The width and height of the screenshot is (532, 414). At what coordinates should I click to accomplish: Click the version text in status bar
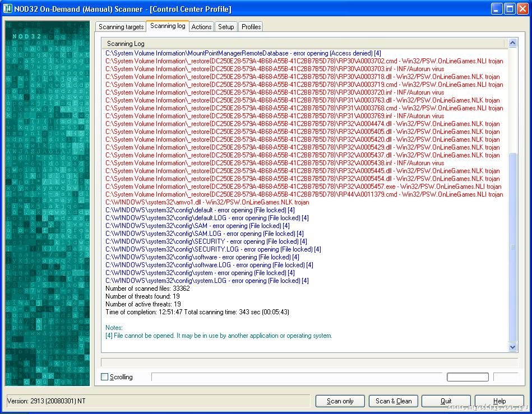46,401
